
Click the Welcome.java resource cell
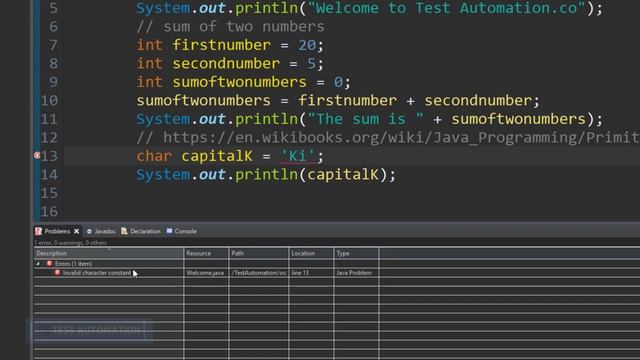[205, 273]
